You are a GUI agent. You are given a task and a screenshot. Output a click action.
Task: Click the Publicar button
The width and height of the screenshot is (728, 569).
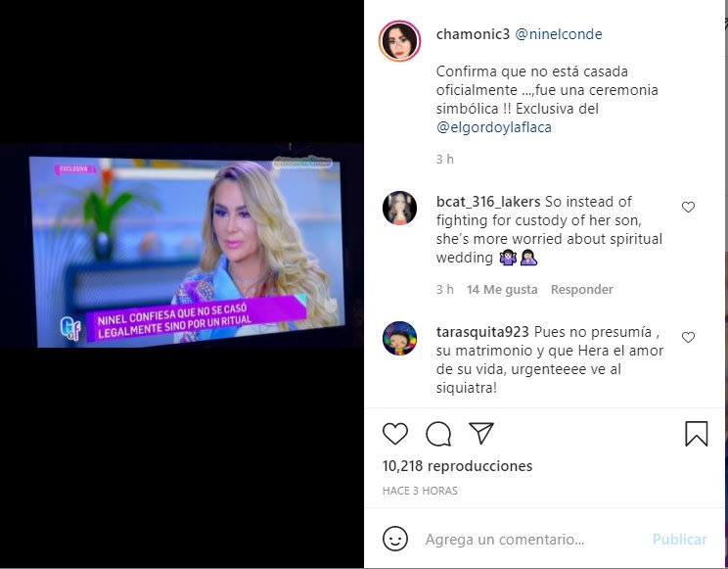coord(680,539)
